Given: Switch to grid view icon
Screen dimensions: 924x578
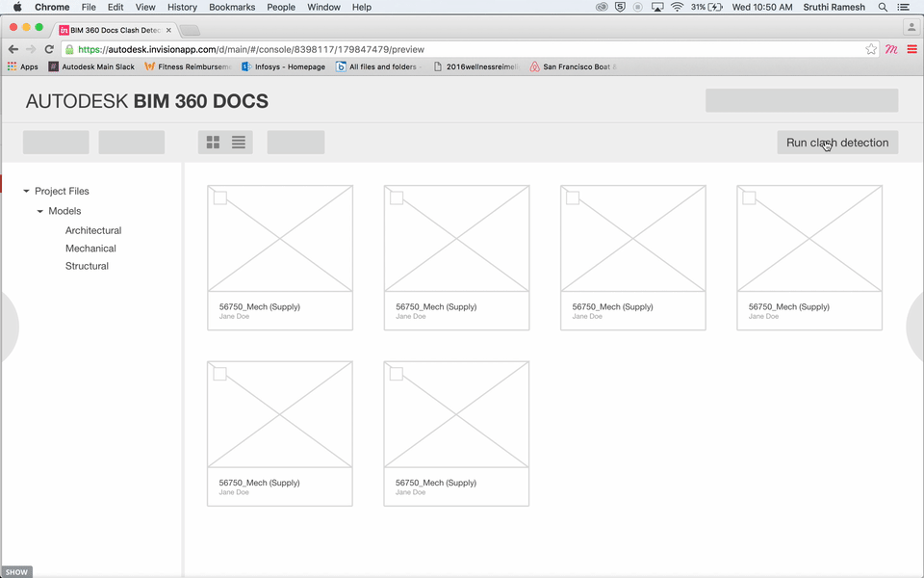Looking at the screenshot, I should (214, 143).
